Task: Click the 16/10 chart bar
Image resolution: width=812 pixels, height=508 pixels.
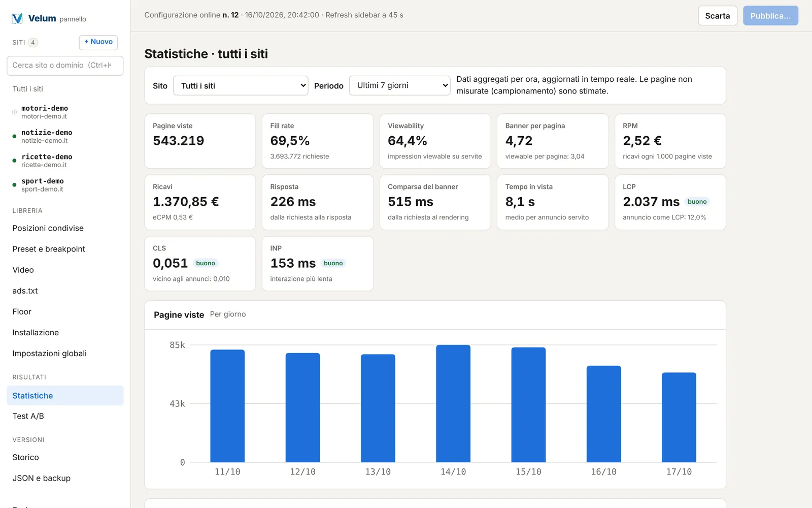Action: click(x=604, y=414)
